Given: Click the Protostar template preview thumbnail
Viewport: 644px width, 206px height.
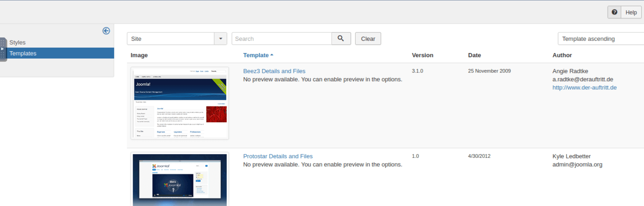Looking at the screenshot, I should [x=180, y=179].
